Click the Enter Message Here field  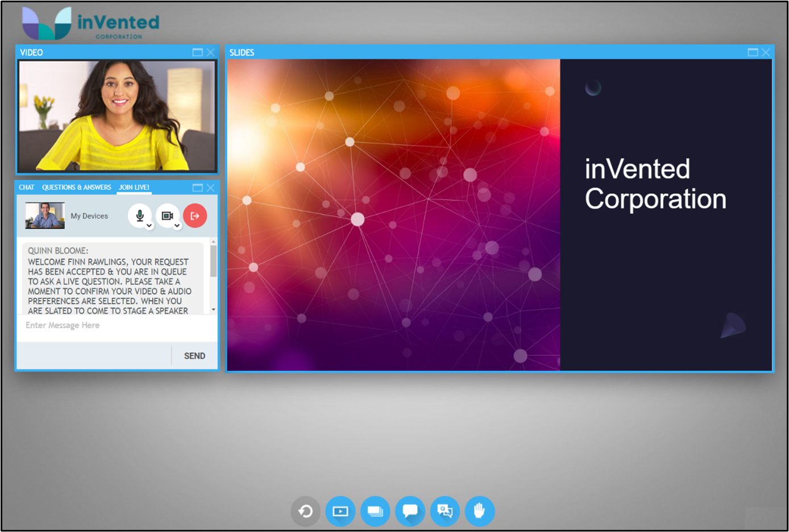(117, 327)
